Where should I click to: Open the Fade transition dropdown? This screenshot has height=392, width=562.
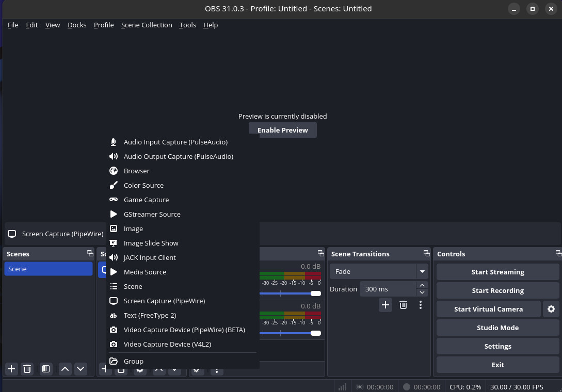tap(422, 271)
